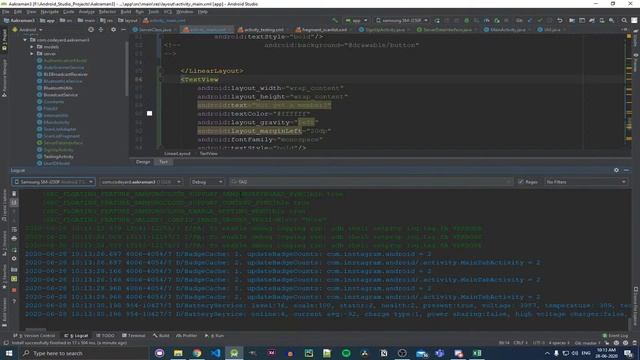Expand the server package folder
640x360 pixels.
tap(32, 53)
